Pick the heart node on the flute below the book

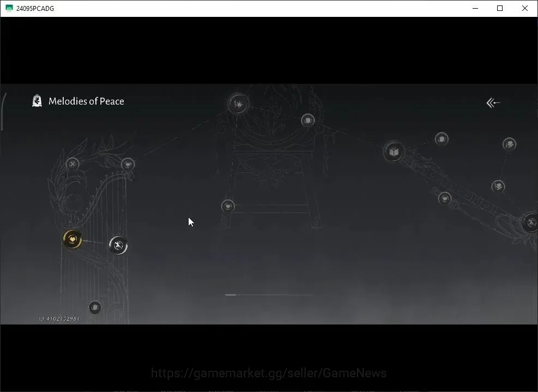click(445, 198)
